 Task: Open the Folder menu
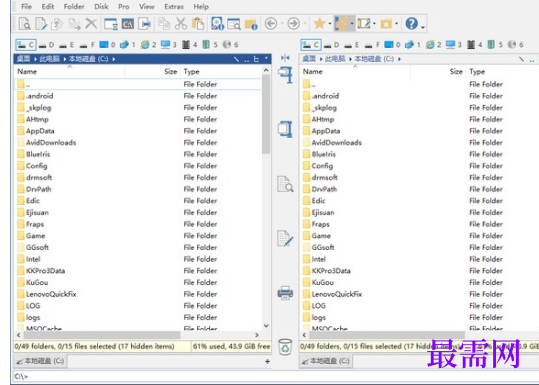(74, 7)
